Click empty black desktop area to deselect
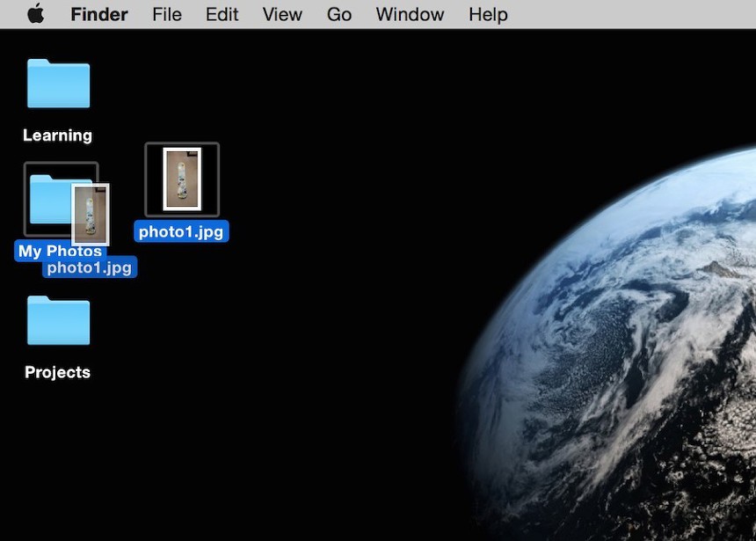The height and width of the screenshot is (541, 756). coord(308,396)
